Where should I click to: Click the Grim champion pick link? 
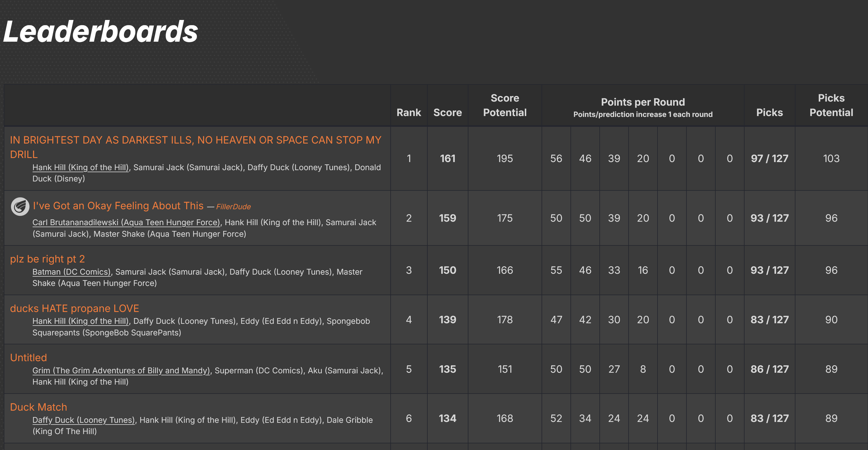coord(121,370)
